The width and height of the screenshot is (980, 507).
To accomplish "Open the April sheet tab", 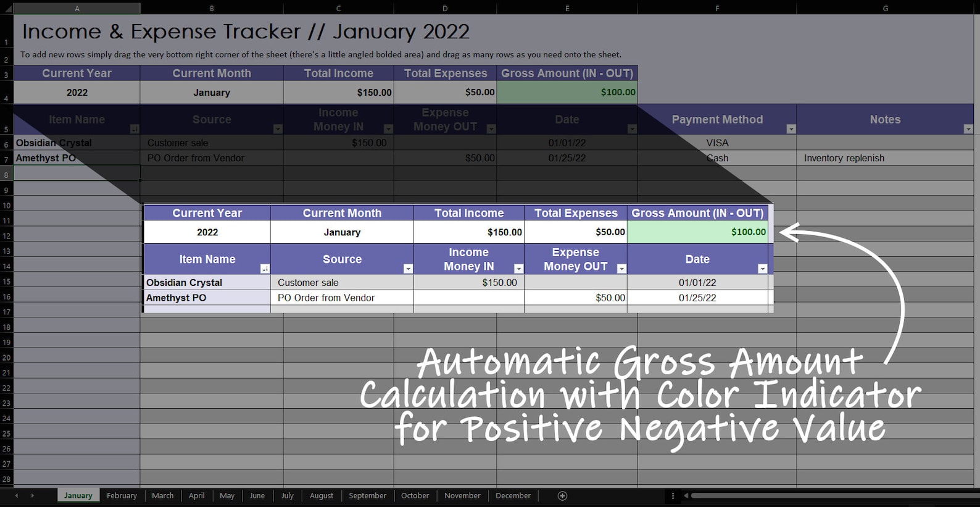I will click(x=197, y=495).
